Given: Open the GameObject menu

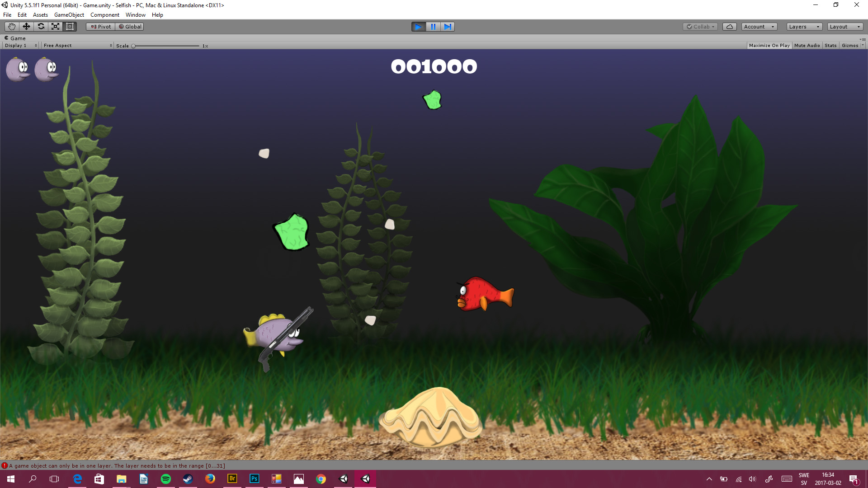Looking at the screenshot, I should coord(69,15).
